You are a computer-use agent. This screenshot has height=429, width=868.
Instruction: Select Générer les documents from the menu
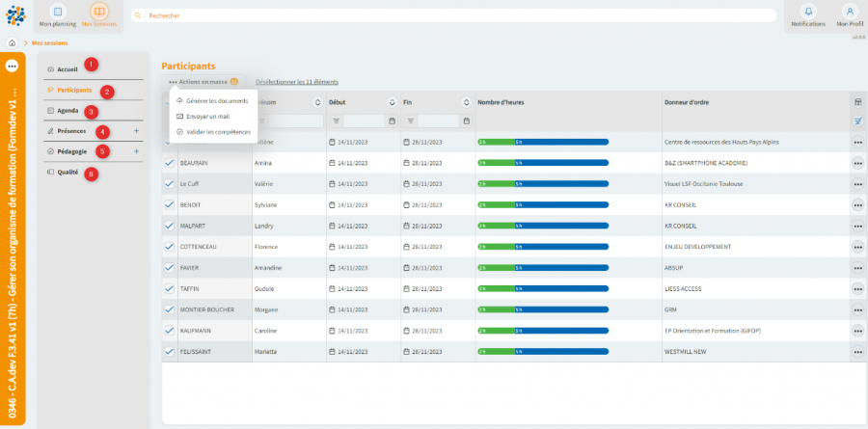pyautogui.click(x=213, y=100)
